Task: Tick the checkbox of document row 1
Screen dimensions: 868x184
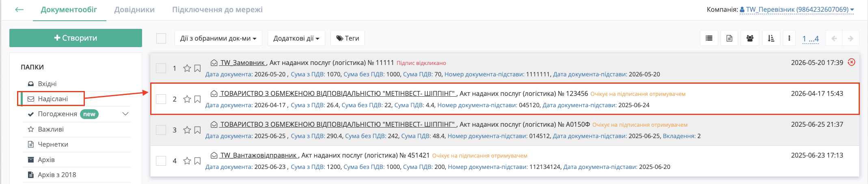Action: click(161, 68)
